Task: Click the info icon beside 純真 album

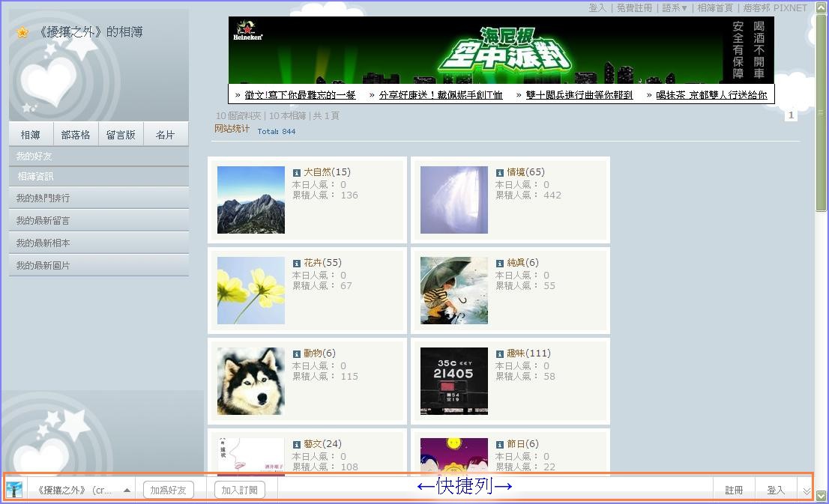Action: [x=500, y=263]
